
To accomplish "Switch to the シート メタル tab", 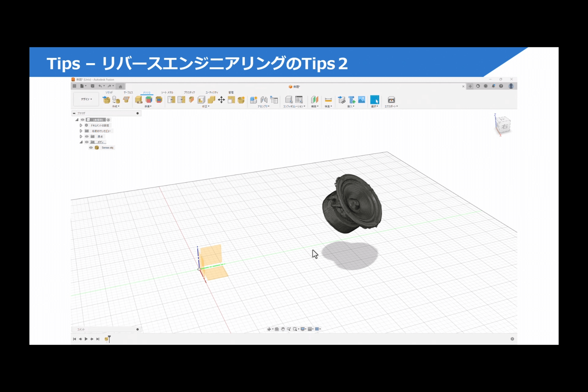I will [167, 92].
